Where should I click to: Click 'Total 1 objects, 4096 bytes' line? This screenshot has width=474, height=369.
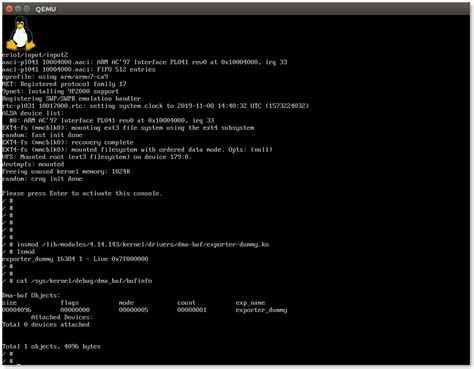click(51, 347)
